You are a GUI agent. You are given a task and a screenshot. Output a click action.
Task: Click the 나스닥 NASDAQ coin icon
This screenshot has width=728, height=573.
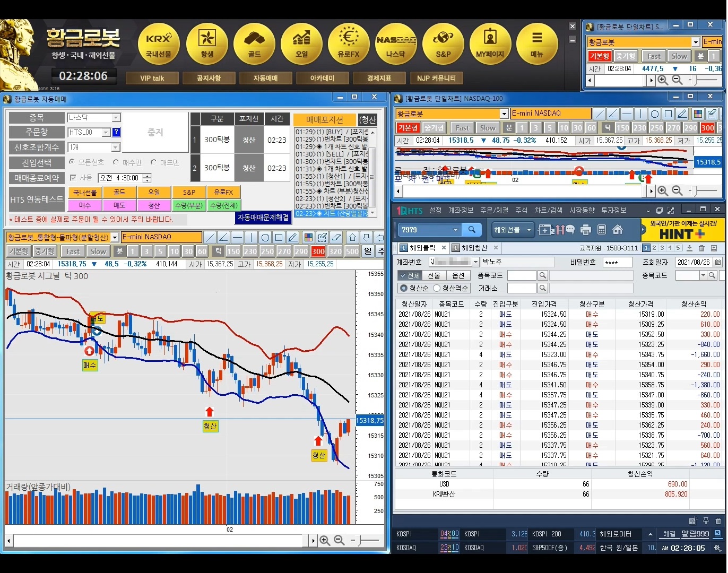(x=396, y=44)
